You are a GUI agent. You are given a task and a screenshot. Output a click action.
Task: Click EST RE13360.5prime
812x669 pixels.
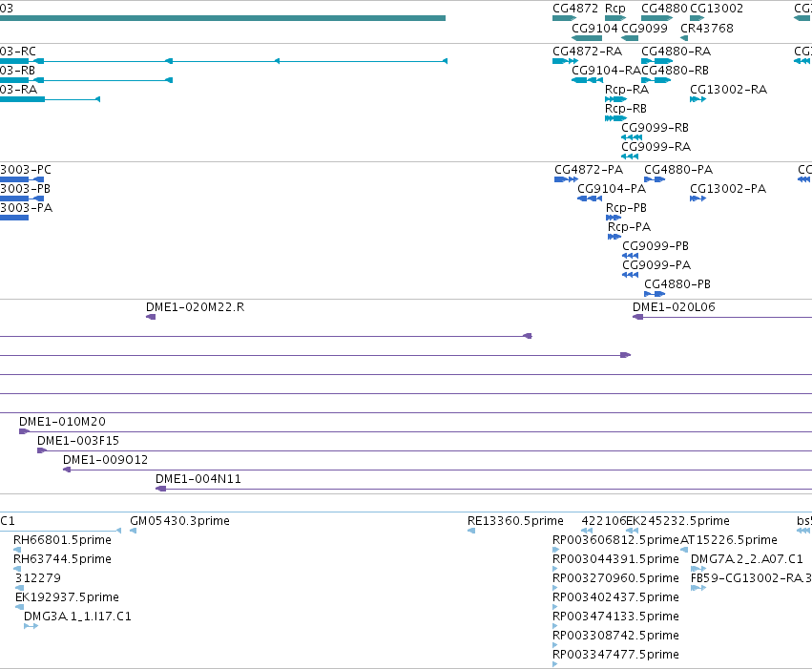pyautogui.click(x=471, y=531)
